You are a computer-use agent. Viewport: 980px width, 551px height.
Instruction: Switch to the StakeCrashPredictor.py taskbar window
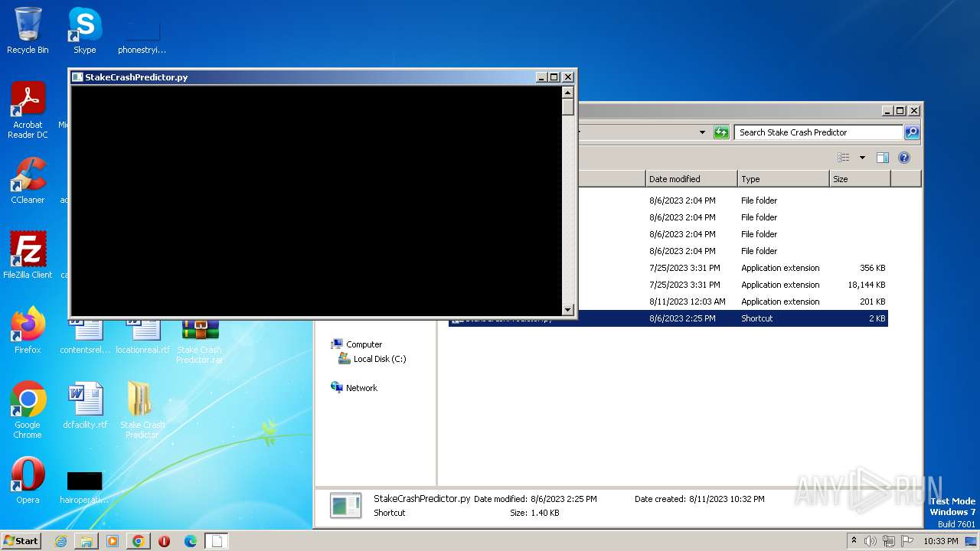[217, 541]
